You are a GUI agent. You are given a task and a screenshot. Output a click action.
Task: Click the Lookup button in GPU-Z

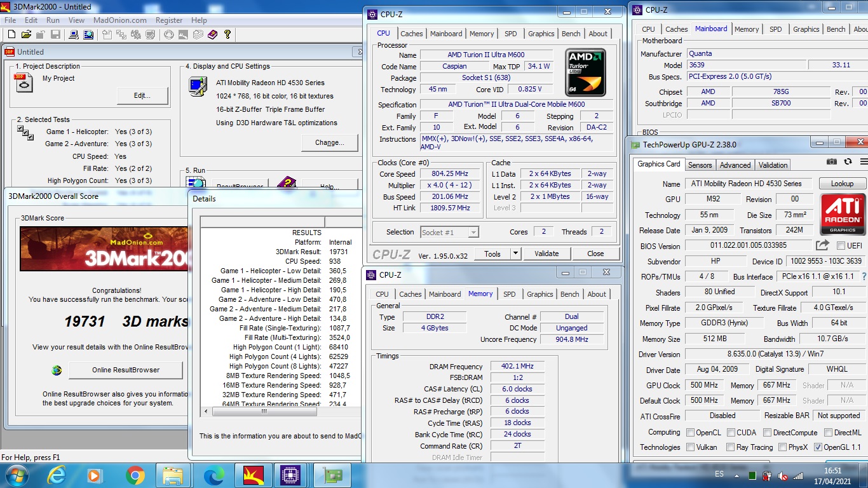842,184
